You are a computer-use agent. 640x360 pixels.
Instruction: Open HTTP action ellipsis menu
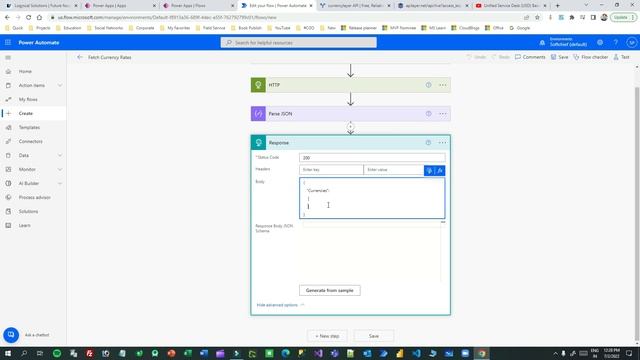(x=442, y=85)
